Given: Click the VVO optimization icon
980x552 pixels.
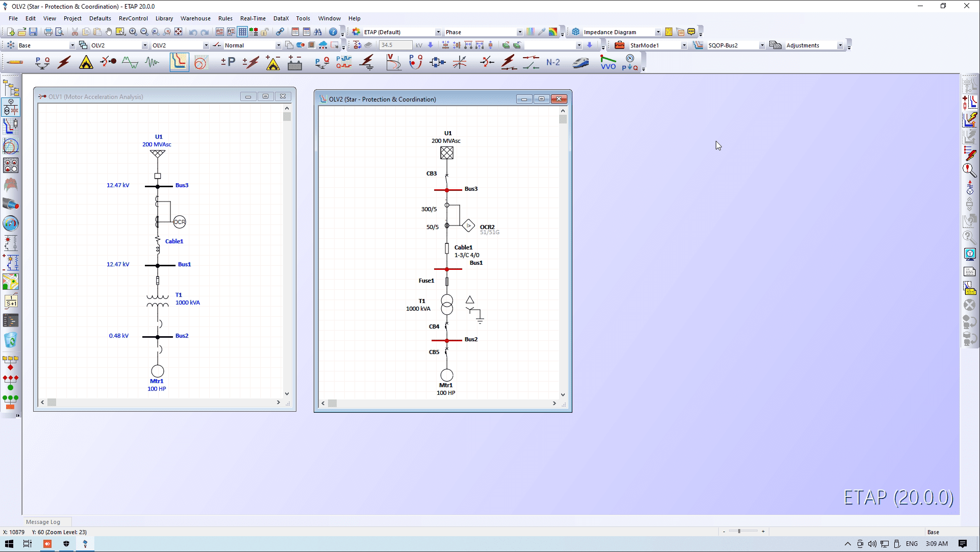Looking at the screenshot, I should point(608,62).
